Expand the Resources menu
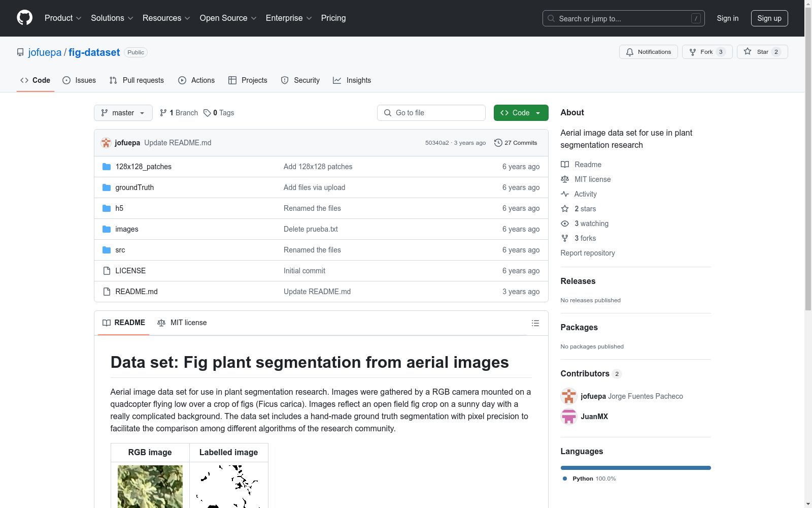Screen dimensions: 812x508 (x=166, y=18)
